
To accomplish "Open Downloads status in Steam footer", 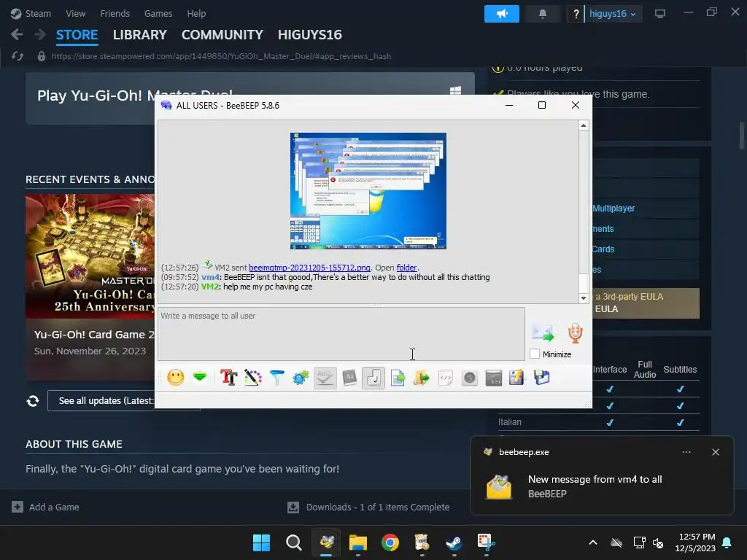I will pyautogui.click(x=368, y=507).
